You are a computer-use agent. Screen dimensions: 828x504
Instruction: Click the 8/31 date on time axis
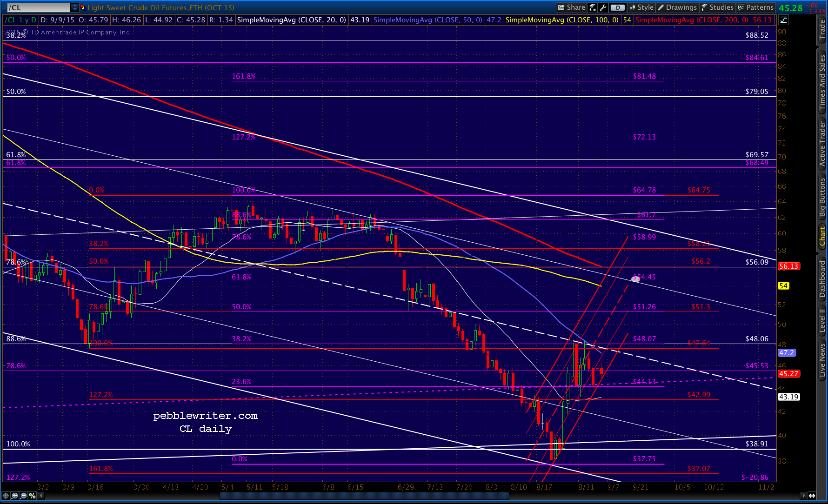(x=586, y=487)
